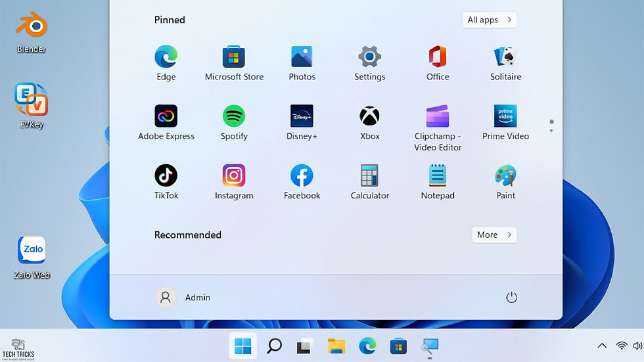Select EVKey desktop shortcut
This screenshot has width=644, height=362.
(x=32, y=106)
